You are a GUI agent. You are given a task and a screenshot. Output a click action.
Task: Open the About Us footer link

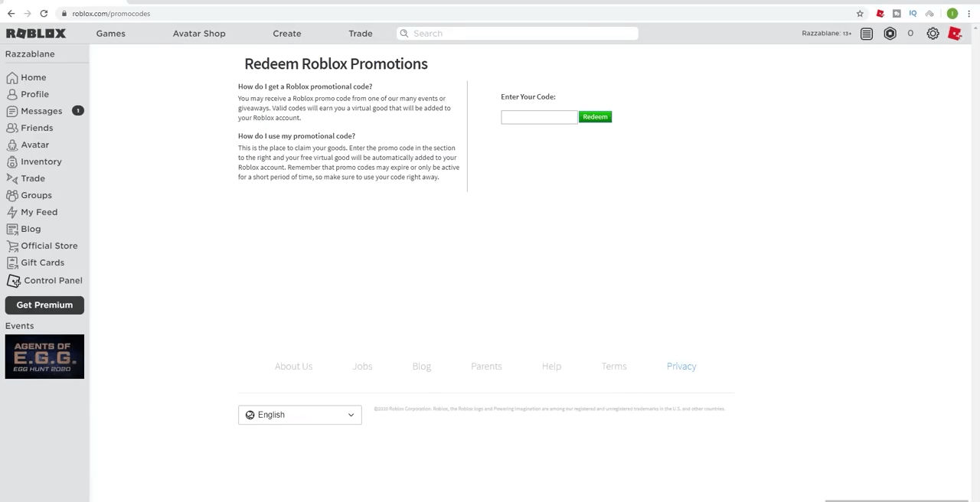tap(293, 367)
